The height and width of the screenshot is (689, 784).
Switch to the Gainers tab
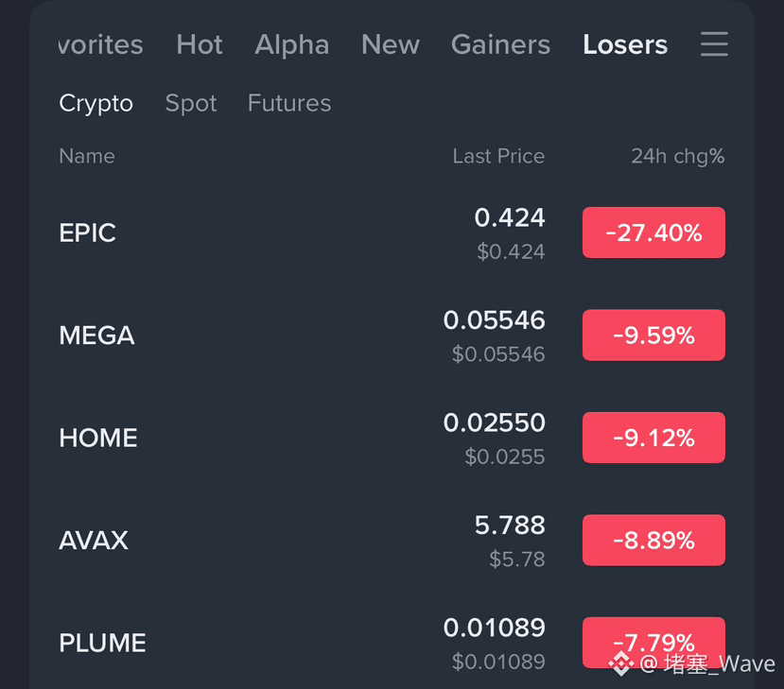[500, 44]
